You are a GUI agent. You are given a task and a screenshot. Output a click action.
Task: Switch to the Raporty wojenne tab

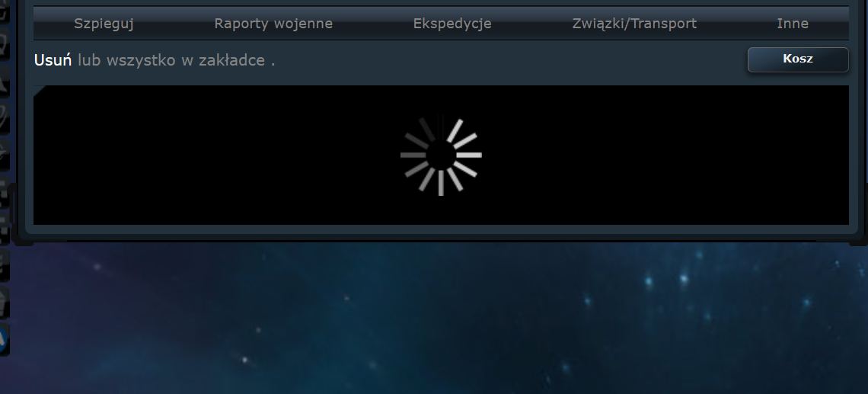click(273, 24)
